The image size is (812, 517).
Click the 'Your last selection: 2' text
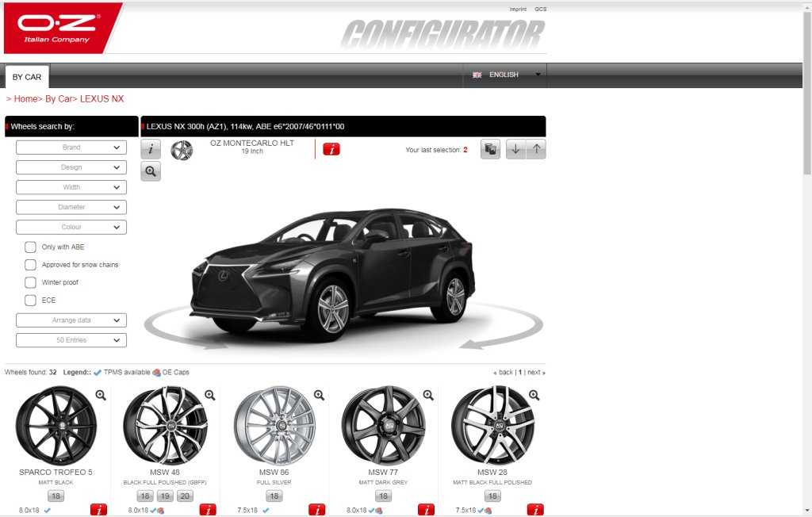click(437, 150)
